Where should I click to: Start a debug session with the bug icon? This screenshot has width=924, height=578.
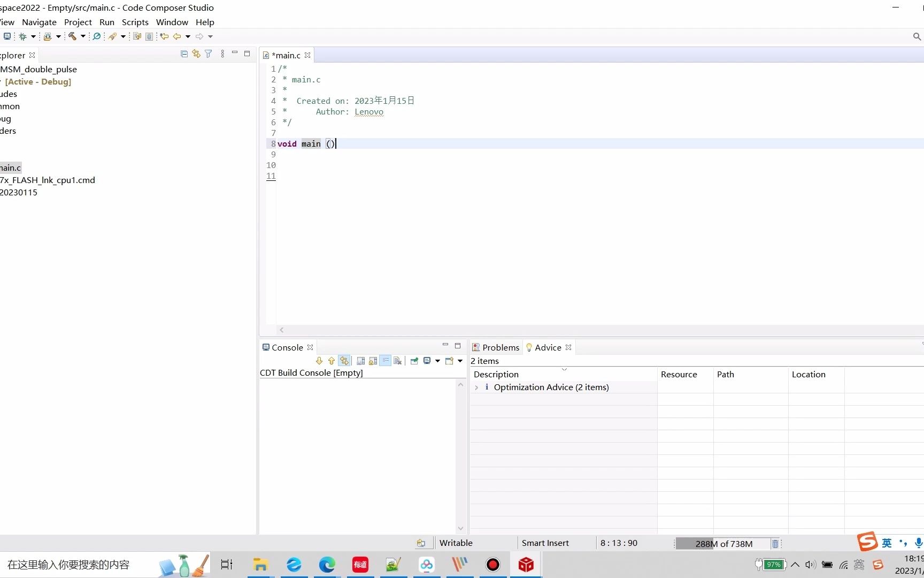click(x=22, y=36)
